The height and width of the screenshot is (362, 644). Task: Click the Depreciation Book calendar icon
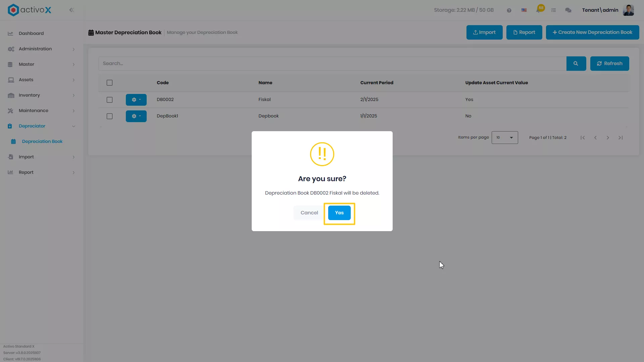(x=13, y=142)
